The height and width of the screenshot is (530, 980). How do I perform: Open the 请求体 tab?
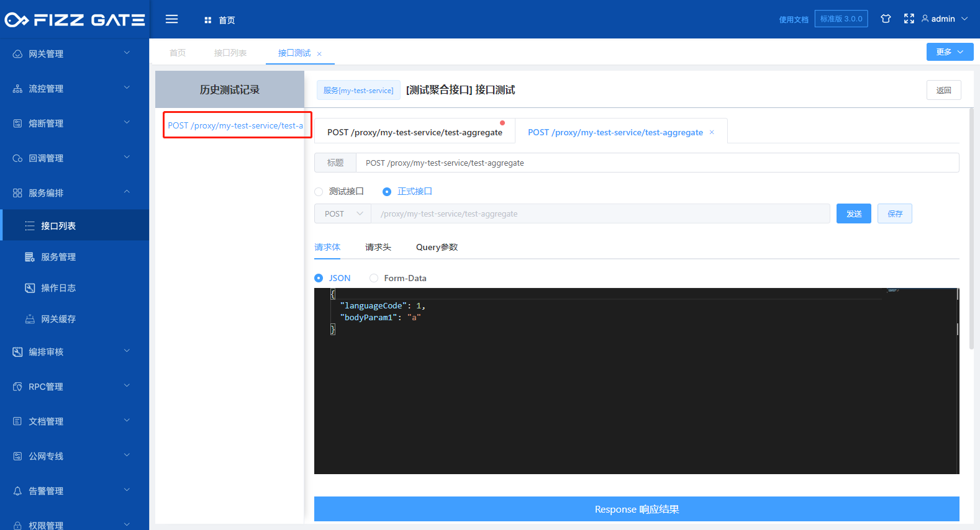[327, 247]
